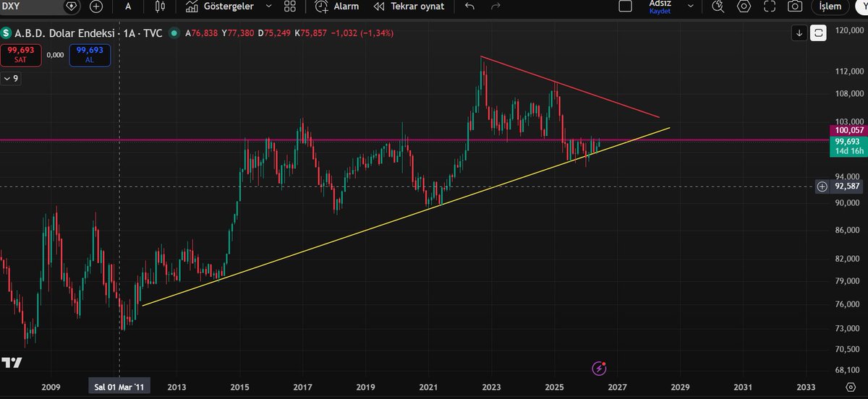Viewport: 868px width, 399px height.
Task: Open the 'A' time interval selector
Action: point(128,6)
